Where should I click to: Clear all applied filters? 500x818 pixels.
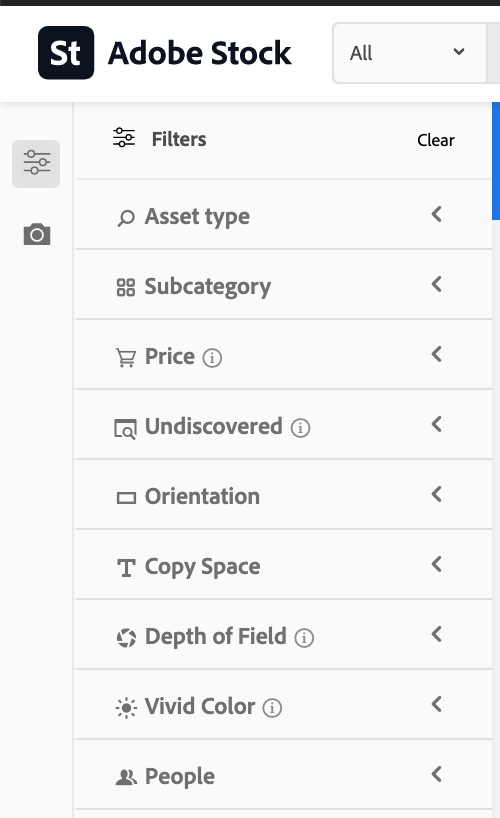pyautogui.click(x=436, y=140)
